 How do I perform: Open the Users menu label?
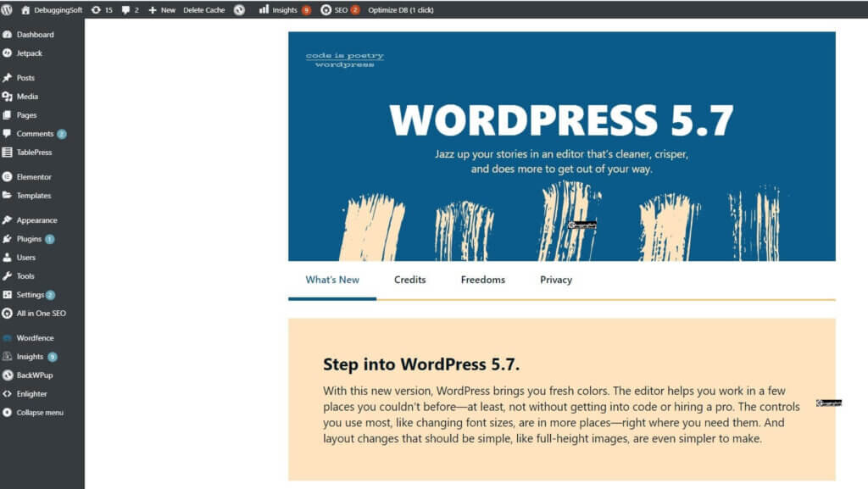26,258
